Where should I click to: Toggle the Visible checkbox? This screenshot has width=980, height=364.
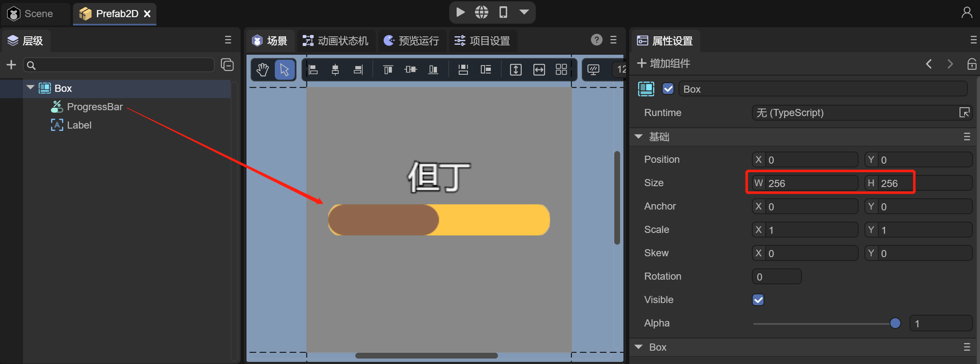click(x=758, y=300)
